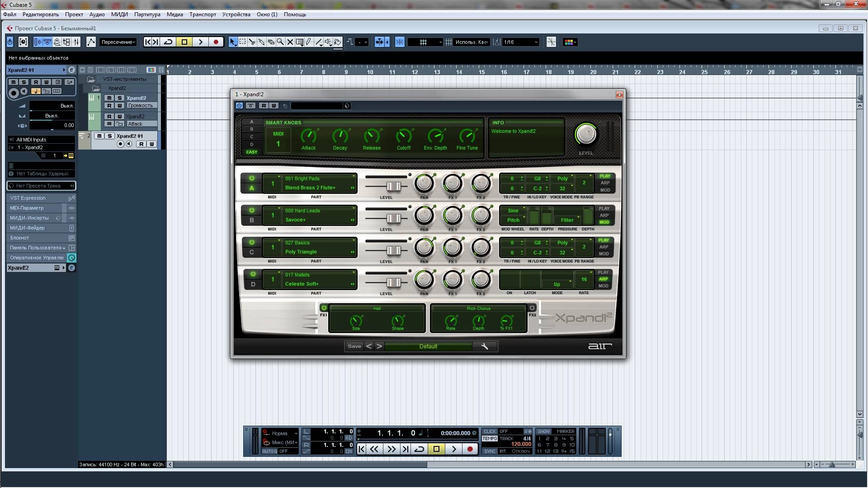Select the Range Selection tool
Viewport: 868px width, 488px height.
tap(242, 42)
